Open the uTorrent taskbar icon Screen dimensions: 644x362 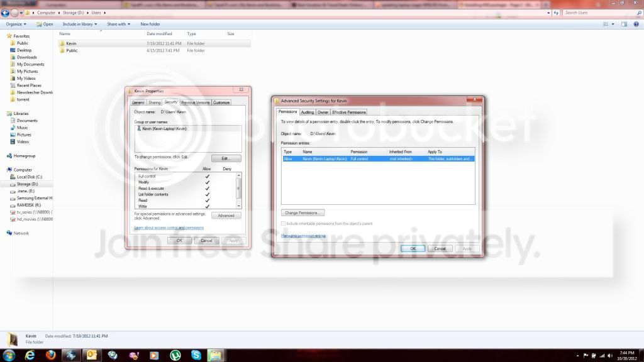coord(175,355)
